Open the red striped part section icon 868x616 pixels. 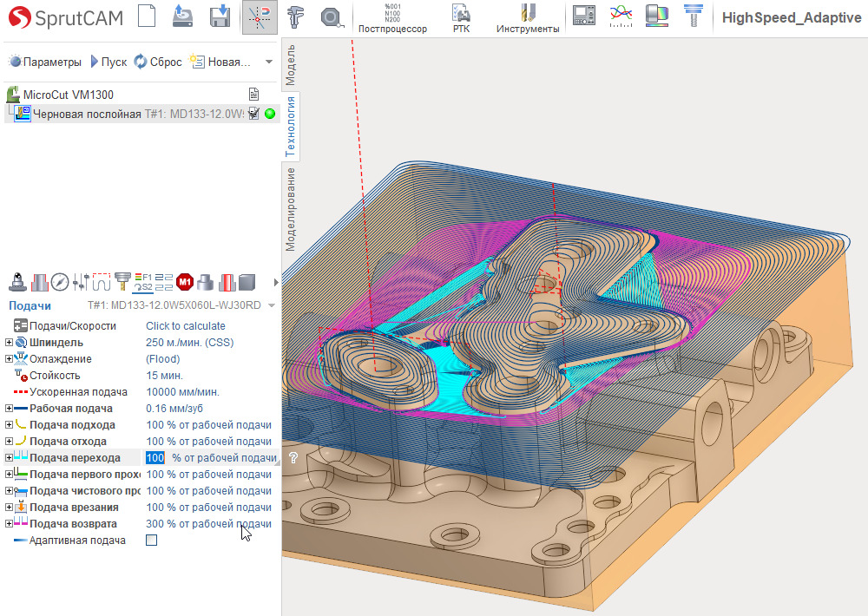click(x=227, y=282)
